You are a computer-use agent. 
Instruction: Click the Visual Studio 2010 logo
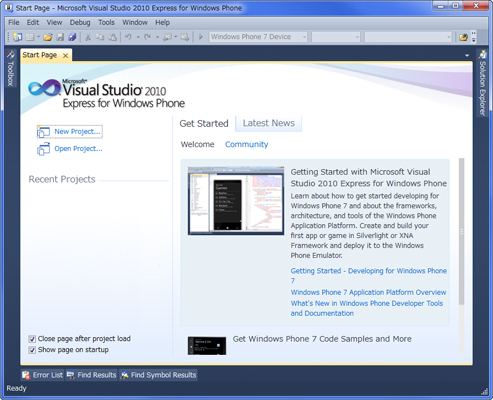(x=106, y=94)
